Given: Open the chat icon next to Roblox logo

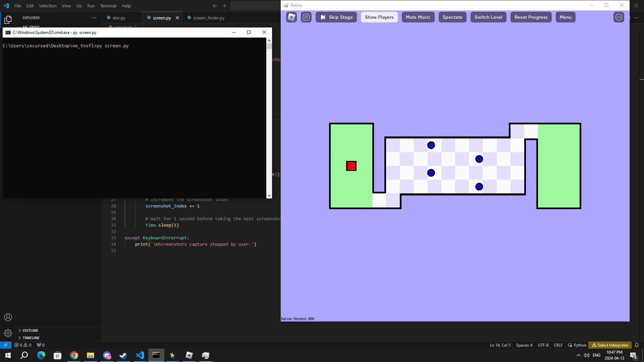Looking at the screenshot, I should 306,17.
